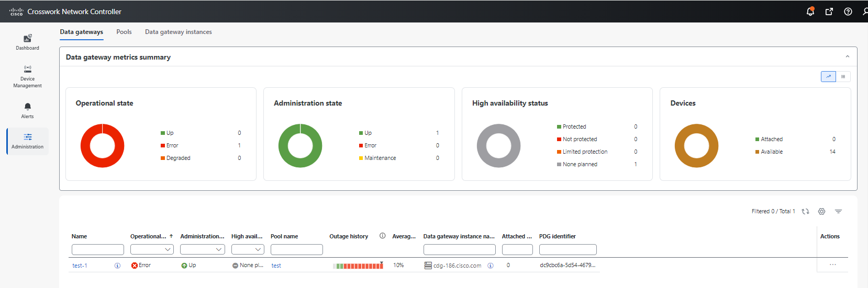Click the cdg-186.cisco.com instance name
This screenshot has width=868, height=288.
[x=457, y=266]
